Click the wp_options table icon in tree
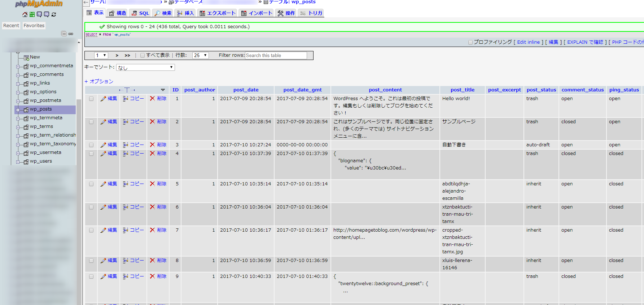The width and height of the screenshot is (644, 305). click(x=26, y=92)
